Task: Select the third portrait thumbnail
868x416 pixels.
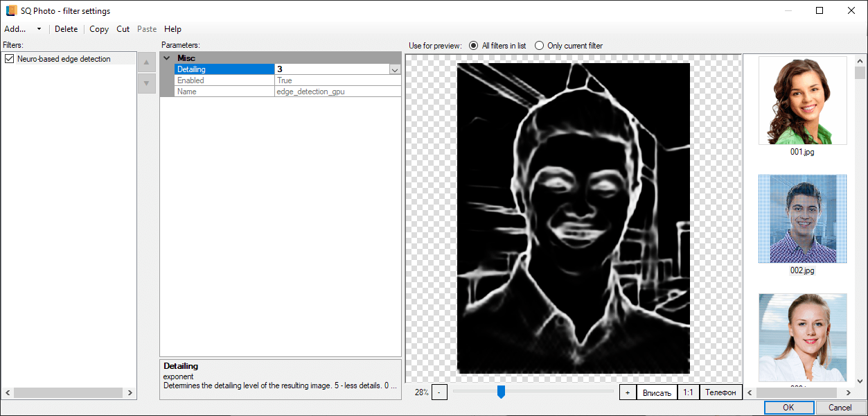Action: pyautogui.click(x=802, y=338)
